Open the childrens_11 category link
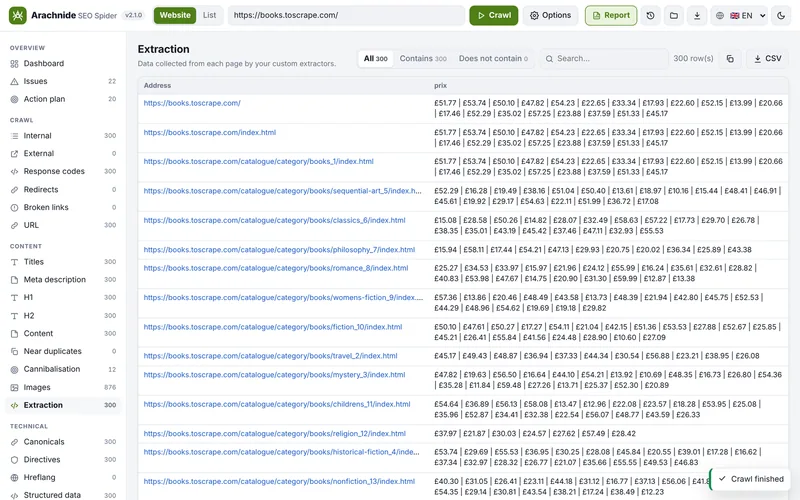The image size is (800, 500). [277, 404]
